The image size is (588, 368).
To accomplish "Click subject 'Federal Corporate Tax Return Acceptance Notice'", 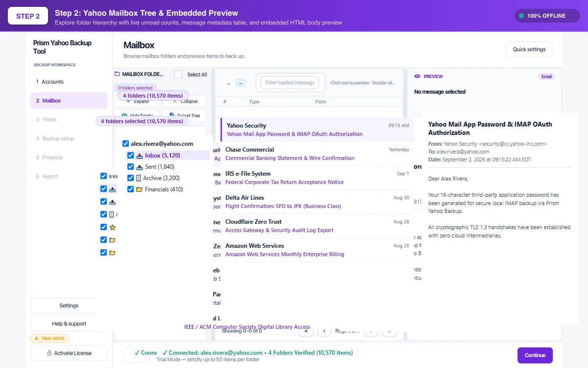I will [285, 182].
